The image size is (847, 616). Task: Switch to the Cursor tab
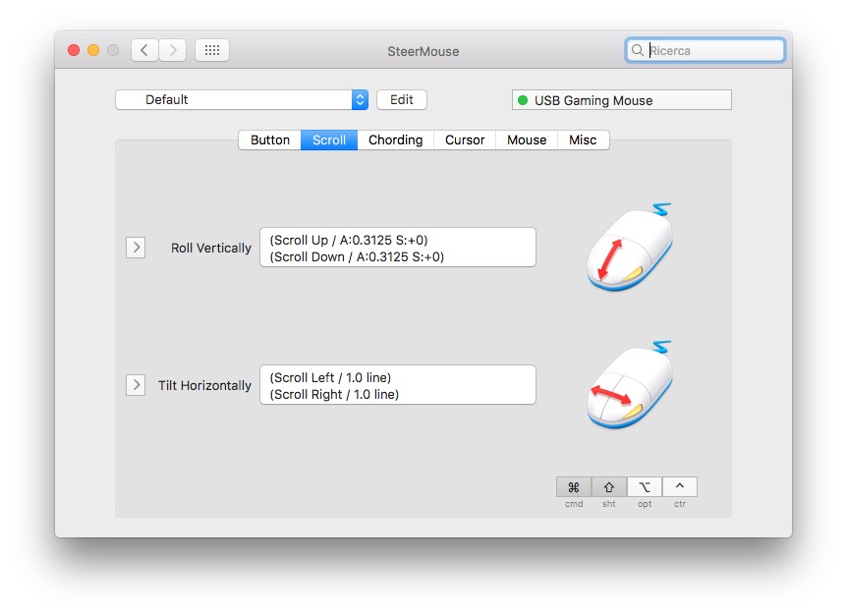pyautogui.click(x=465, y=140)
